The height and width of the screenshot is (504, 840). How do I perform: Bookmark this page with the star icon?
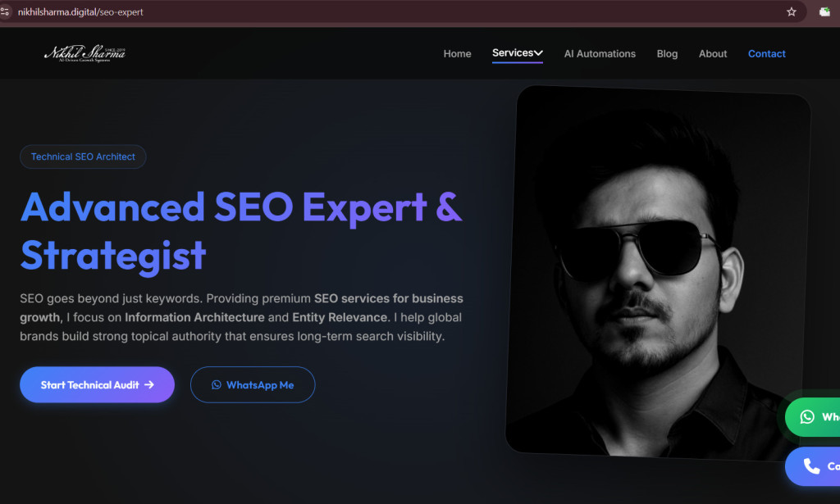click(x=792, y=11)
